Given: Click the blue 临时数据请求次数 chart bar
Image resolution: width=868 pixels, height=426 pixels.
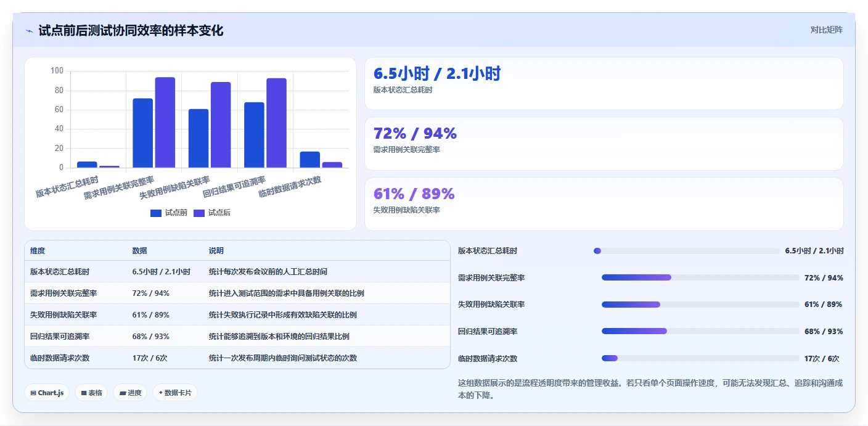Looking at the screenshot, I should point(310,160).
